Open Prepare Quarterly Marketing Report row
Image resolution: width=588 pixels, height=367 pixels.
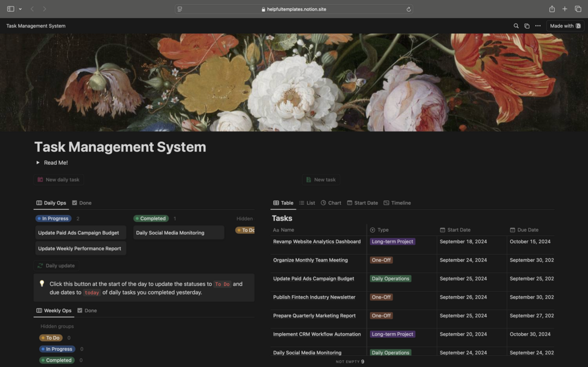[x=314, y=316]
